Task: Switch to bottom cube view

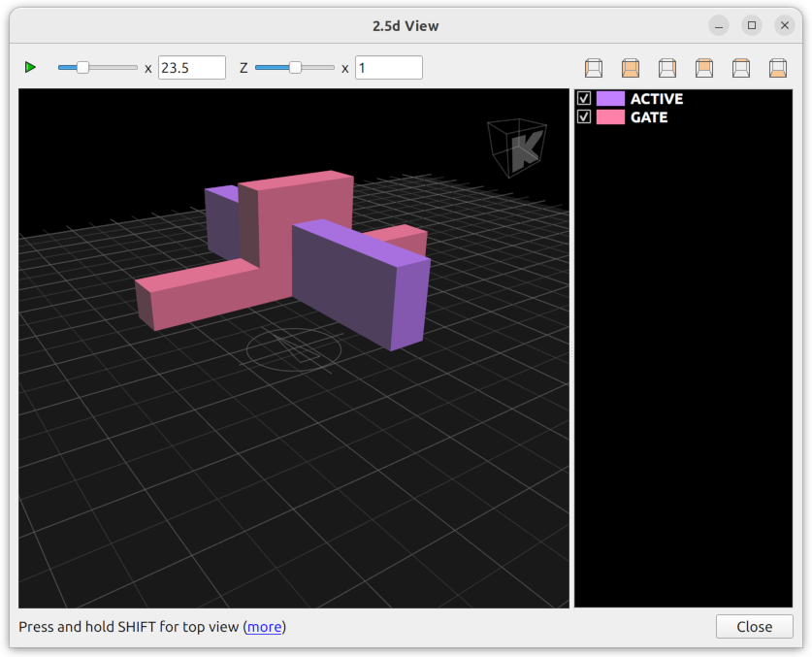Action: [x=778, y=68]
